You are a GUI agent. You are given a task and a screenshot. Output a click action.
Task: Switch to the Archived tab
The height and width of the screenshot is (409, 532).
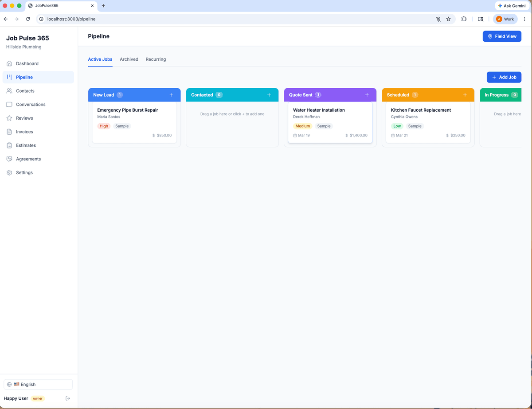[129, 59]
